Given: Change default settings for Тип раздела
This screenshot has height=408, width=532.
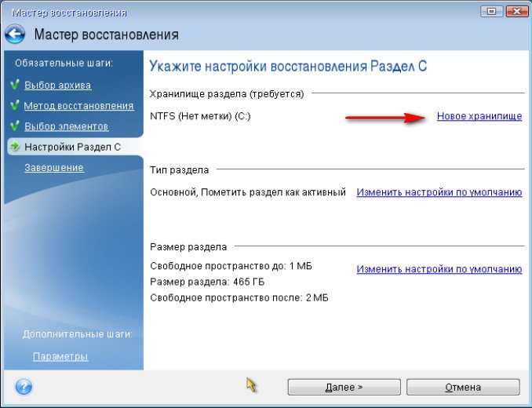Looking at the screenshot, I should (439, 192).
